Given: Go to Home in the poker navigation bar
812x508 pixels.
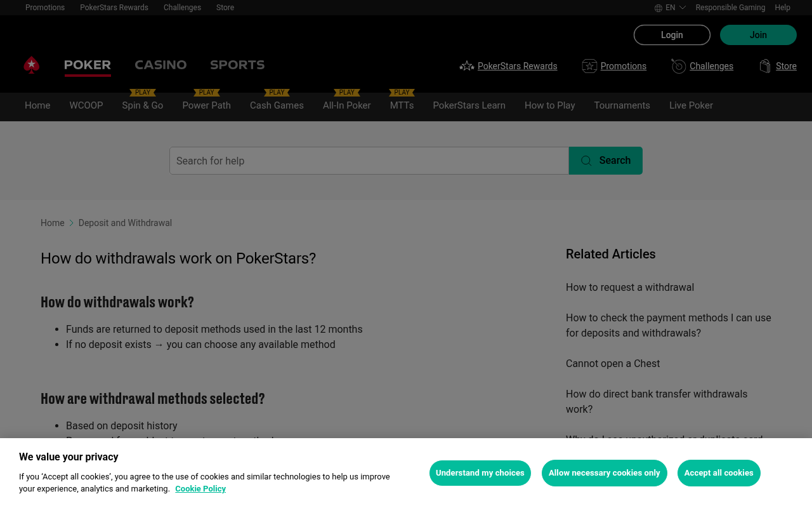Looking at the screenshot, I should 37,105.
